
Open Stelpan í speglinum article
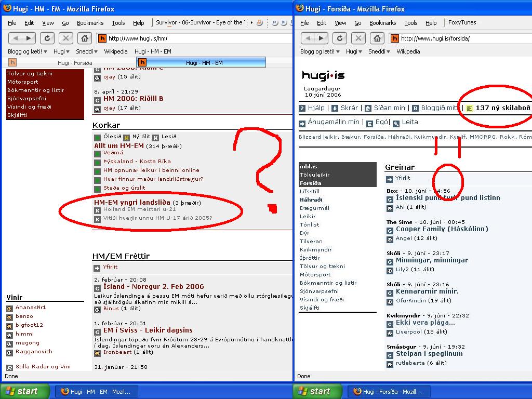(x=429, y=353)
